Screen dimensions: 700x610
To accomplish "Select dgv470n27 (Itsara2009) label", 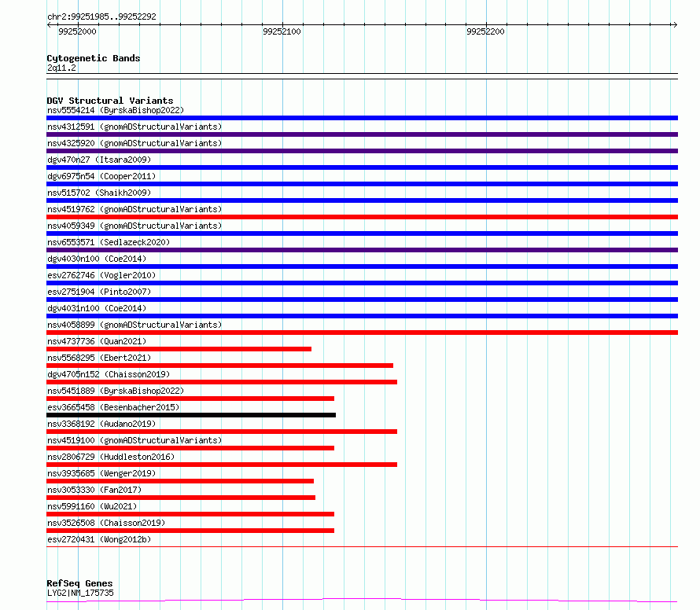I will [x=99, y=160].
